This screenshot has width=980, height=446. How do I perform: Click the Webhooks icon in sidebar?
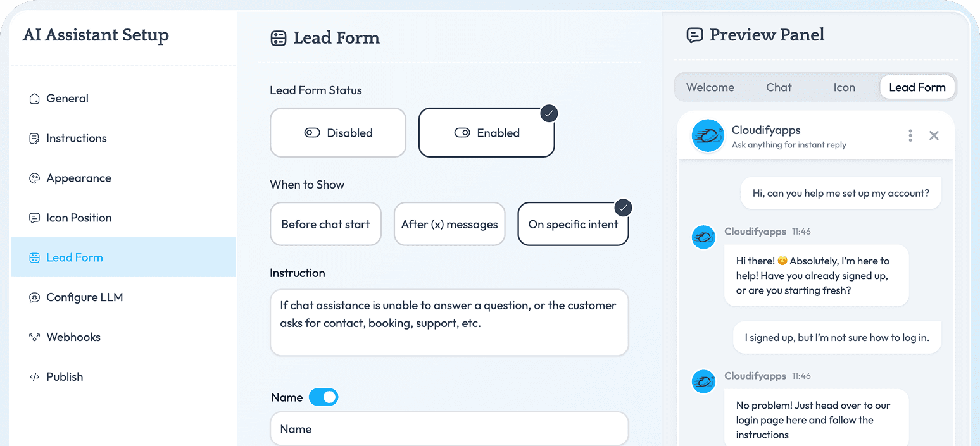pyautogui.click(x=35, y=337)
